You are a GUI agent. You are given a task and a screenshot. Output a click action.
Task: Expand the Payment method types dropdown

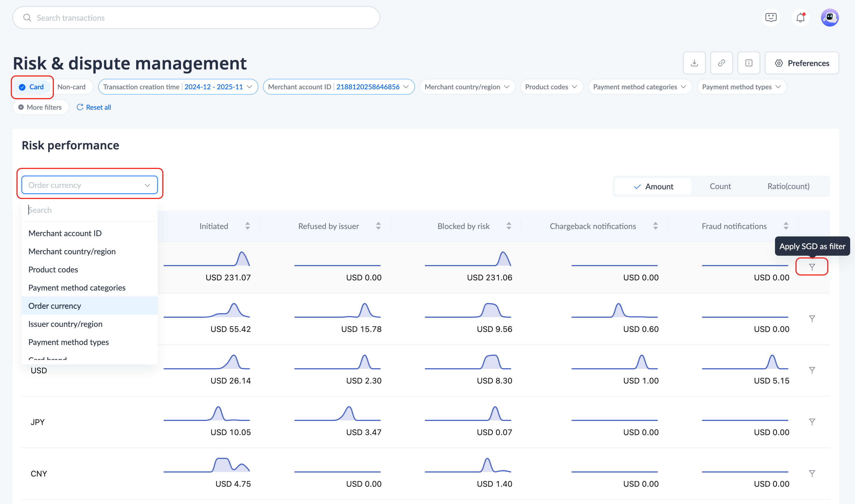coord(741,87)
